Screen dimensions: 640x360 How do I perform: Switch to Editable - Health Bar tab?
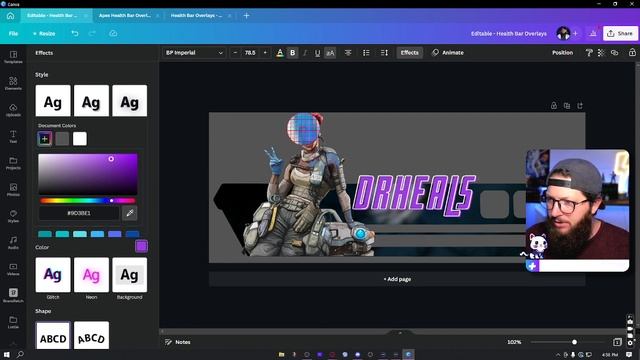pos(52,16)
